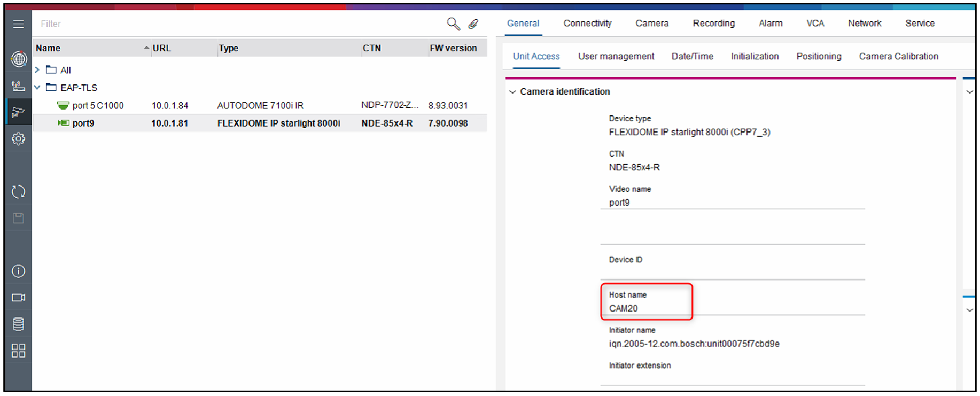The image size is (980, 396).
Task: Collapse the Camera identification section
Action: pos(512,92)
